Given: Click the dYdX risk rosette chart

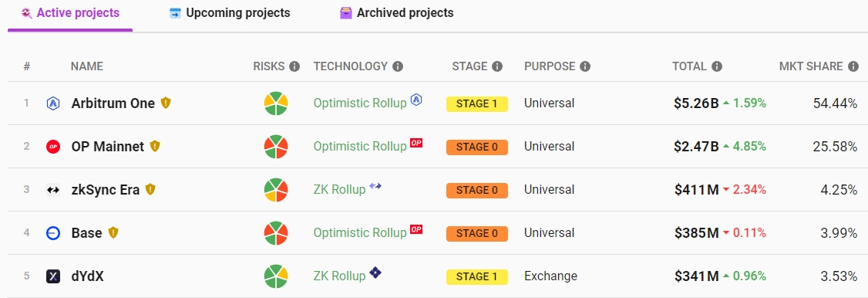Looking at the screenshot, I should coord(276,276).
